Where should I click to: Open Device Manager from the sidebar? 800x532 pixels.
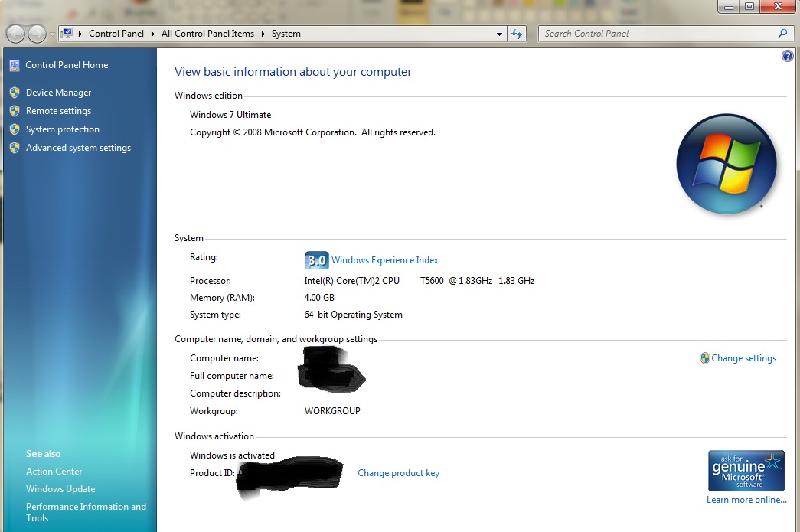tap(59, 93)
